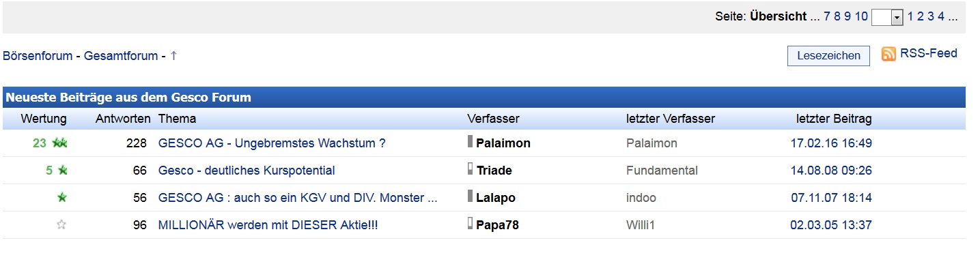The height and width of the screenshot is (264, 980).
Task: Click the empty gray star in Papa78 row
Action: [61, 224]
